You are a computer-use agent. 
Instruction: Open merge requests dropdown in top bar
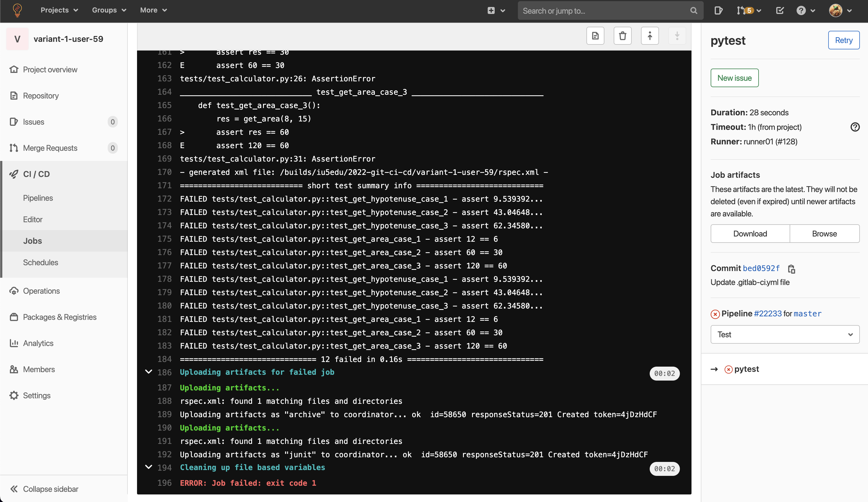pos(749,11)
